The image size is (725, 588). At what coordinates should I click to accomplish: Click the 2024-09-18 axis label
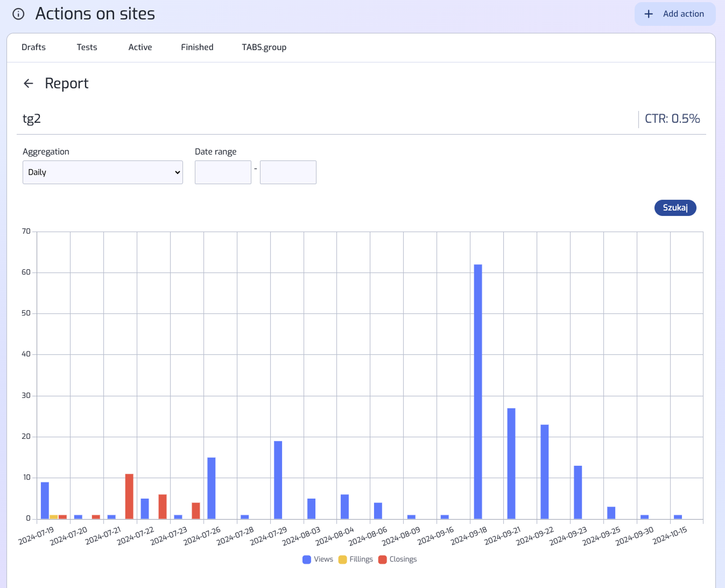click(469, 536)
